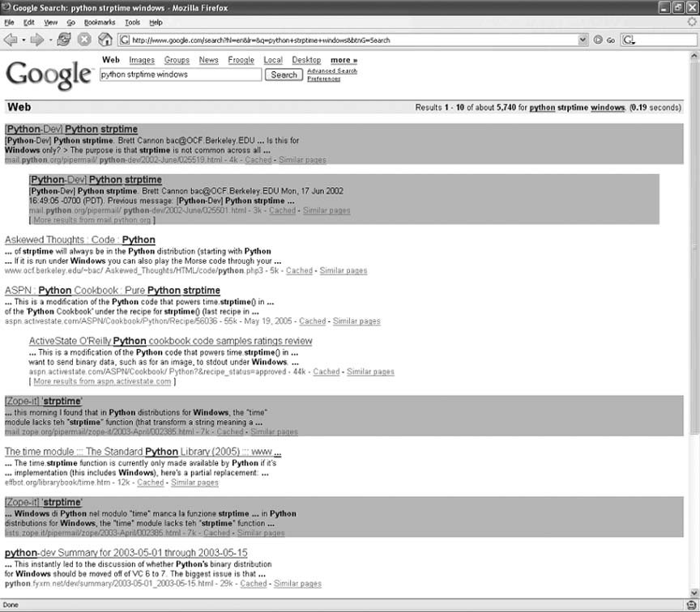
Task: Reload the current page
Action: pos(65,39)
